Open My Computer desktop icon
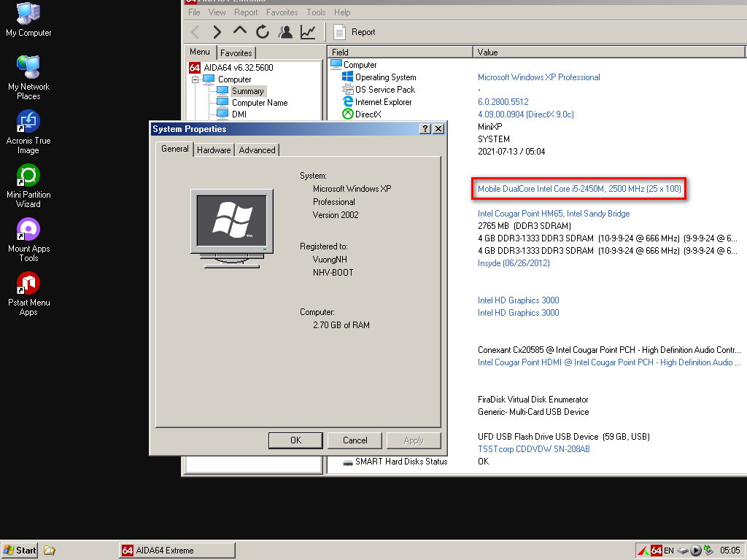The height and width of the screenshot is (560, 747). pos(28,20)
